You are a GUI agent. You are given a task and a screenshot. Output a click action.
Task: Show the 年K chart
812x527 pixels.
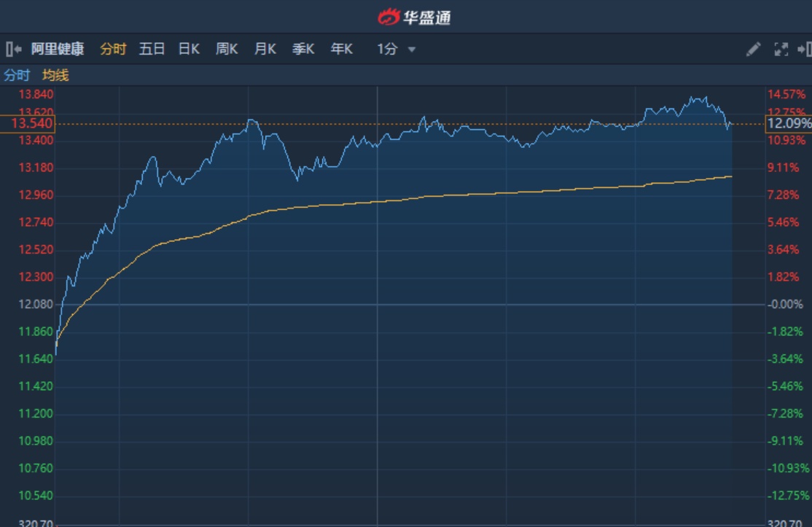pos(341,50)
